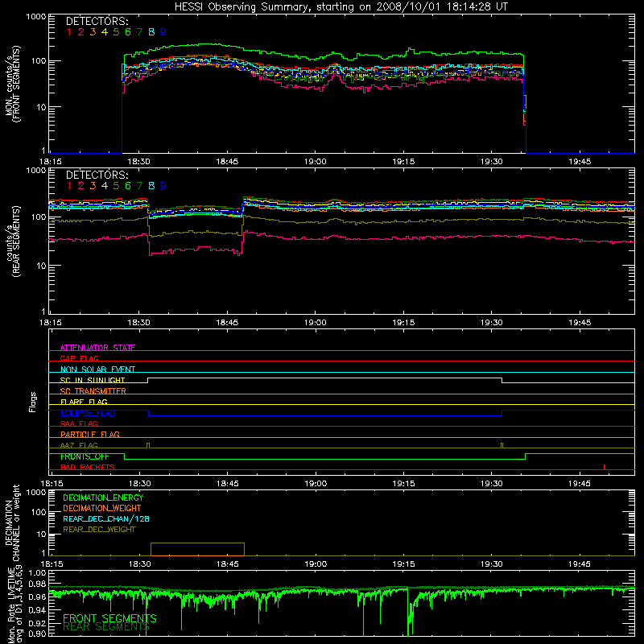This screenshot has height=644, width=644.
Task: Pick the FLARE_FLAG label
Action: click(x=84, y=402)
